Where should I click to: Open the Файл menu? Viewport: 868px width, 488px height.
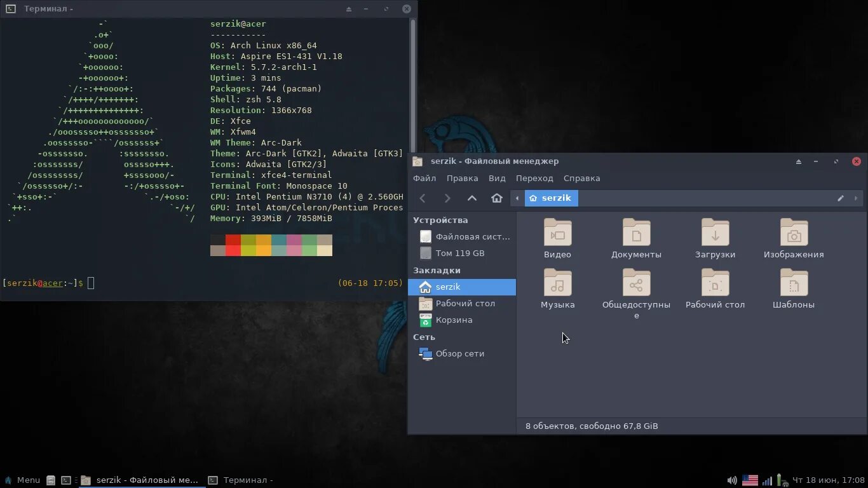[x=424, y=179]
